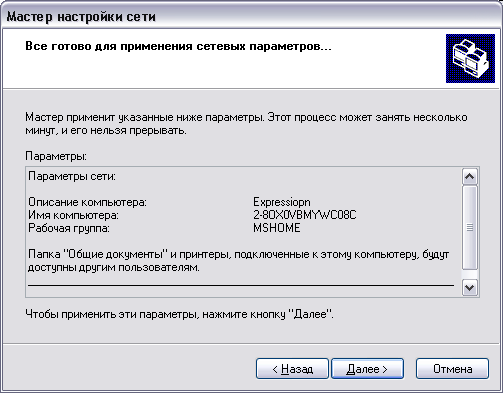The image size is (503, 393).
Task: Select the computer name 2-80X0VBMYWC08C
Action: click(305, 215)
